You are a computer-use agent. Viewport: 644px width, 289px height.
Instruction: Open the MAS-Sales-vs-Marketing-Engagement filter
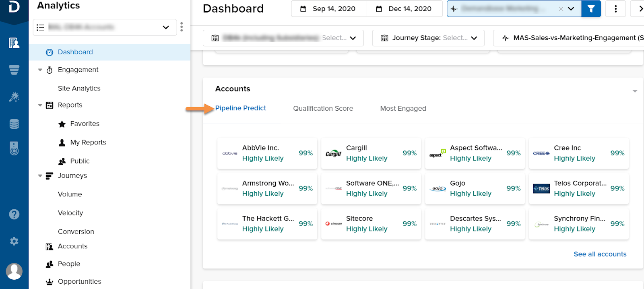[568, 38]
